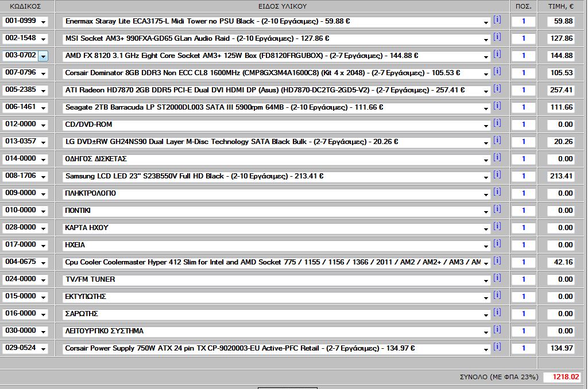Expand code dropdown 008-1706

coord(43,177)
